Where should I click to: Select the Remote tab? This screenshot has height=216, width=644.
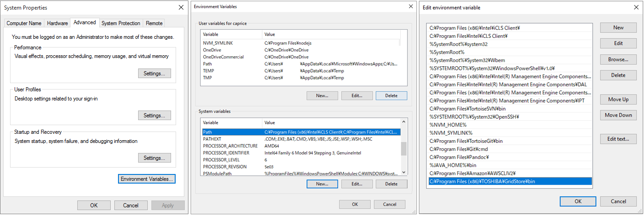click(x=154, y=23)
